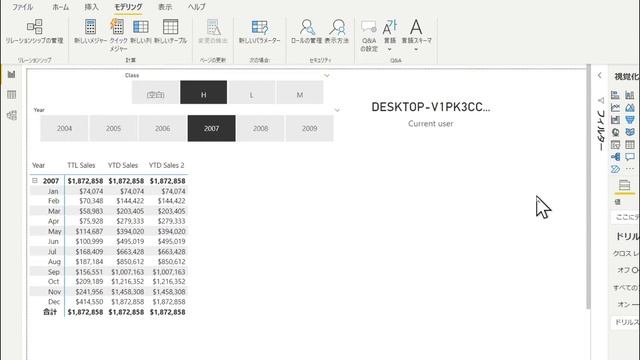Open Q&Aの設定 setup
Screen dimensions: 640x360
point(369,35)
